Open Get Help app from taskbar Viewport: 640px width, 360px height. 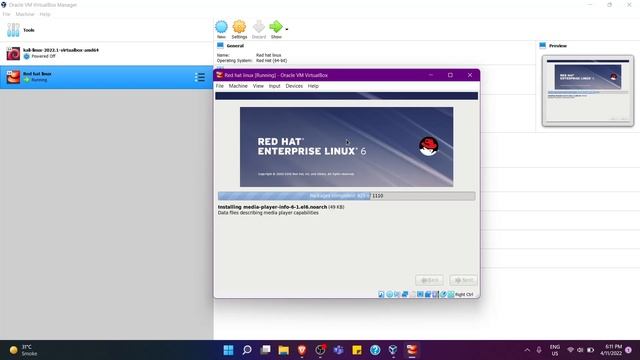coord(375,350)
